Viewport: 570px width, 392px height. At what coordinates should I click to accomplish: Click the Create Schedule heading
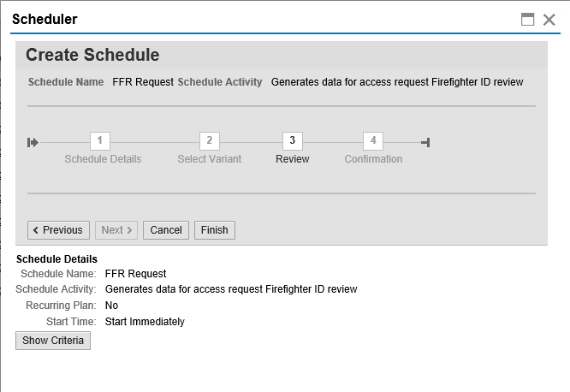coord(92,56)
